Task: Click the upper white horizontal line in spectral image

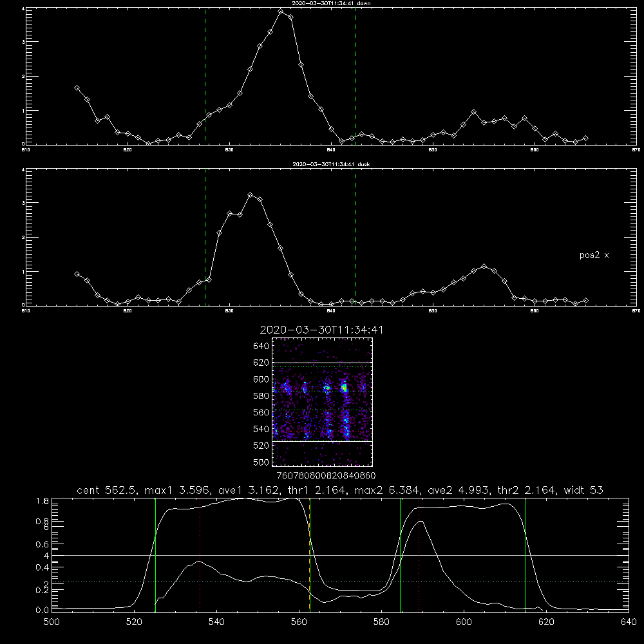Action: click(322, 363)
